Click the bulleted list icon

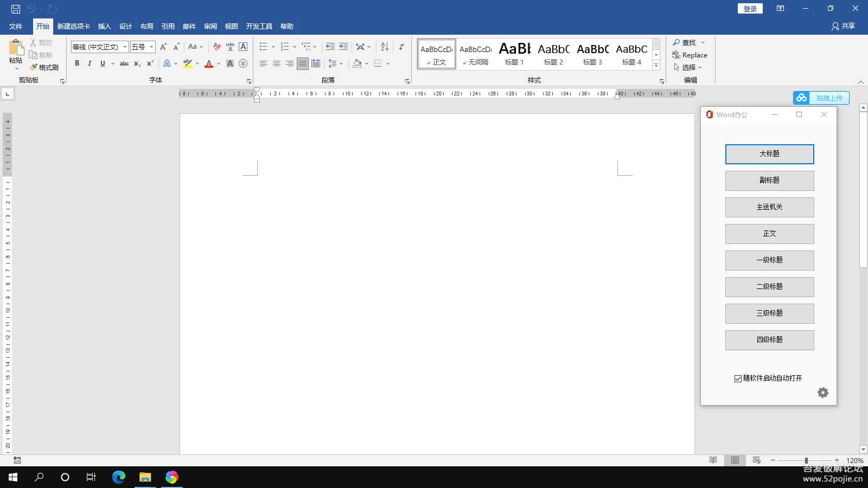[x=263, y=47]
